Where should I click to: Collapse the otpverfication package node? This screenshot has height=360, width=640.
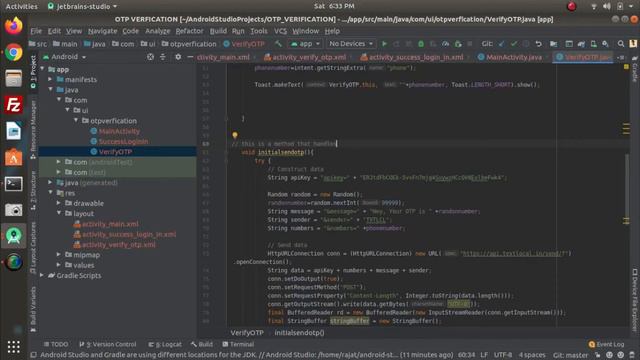click(x=76, y=120)
